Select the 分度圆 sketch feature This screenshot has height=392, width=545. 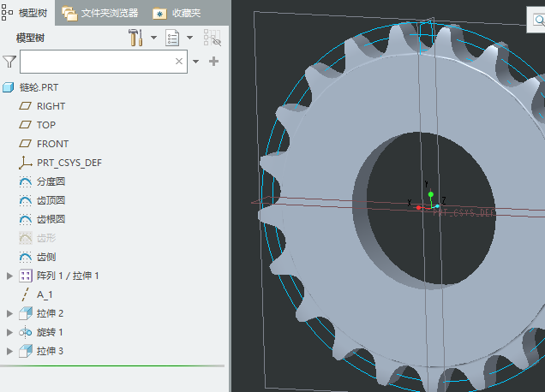51,181
